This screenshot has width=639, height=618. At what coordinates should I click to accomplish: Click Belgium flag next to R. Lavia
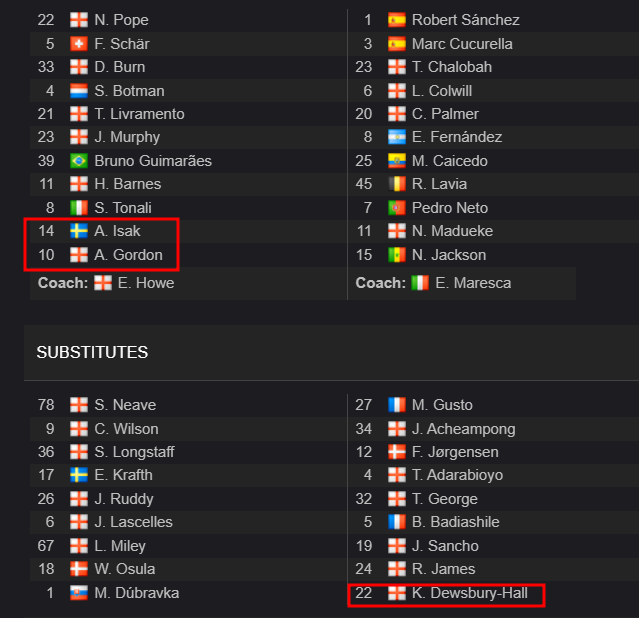point(397,184)
